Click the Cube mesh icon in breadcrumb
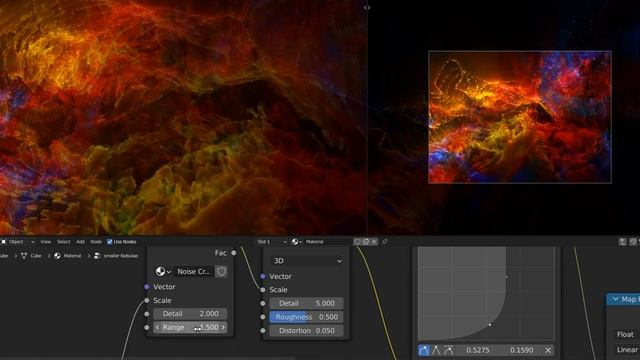Image resolution: width=640 pixels, height=360 pixels. (x=24, y=256)
